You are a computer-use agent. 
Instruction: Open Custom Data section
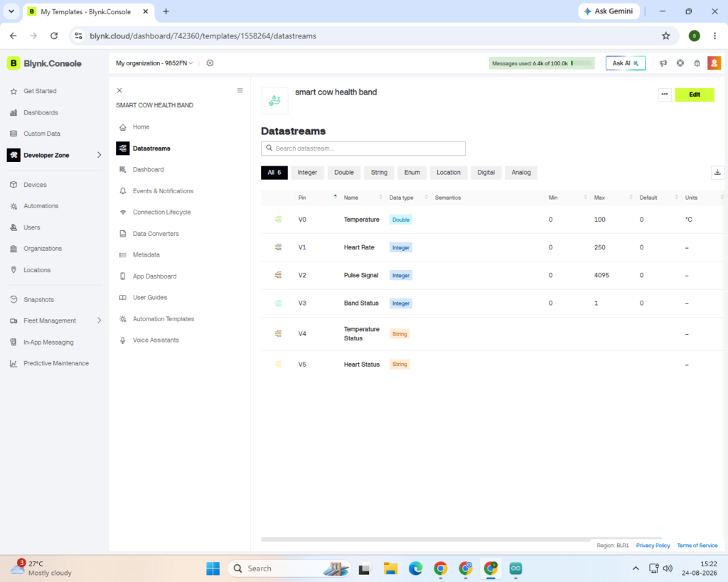(42, 134)
